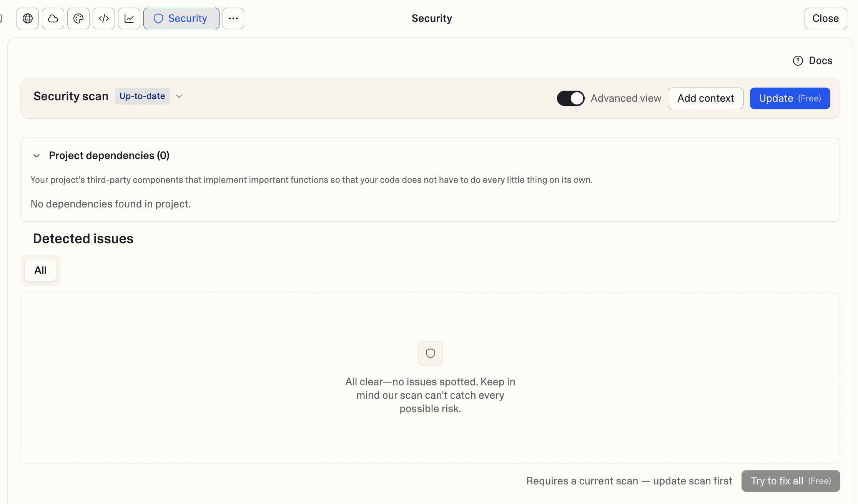
Task: Close the Security panel
Action: tap(825, 18)
